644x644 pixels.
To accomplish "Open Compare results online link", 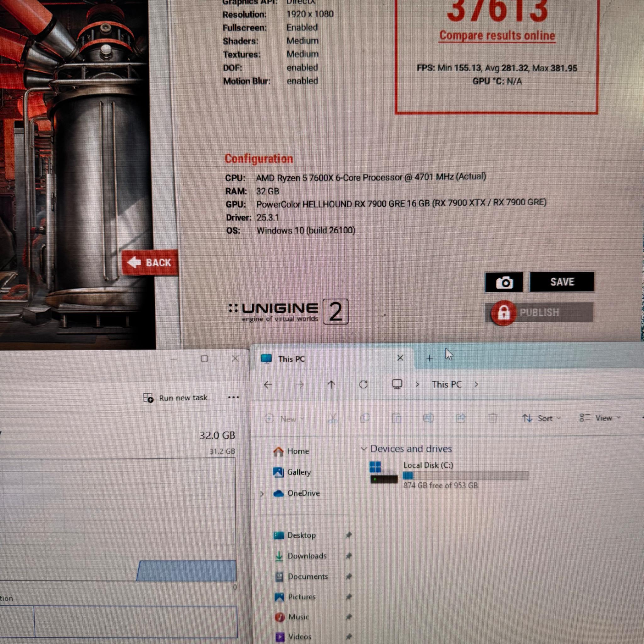I will (x=497, y=35).
